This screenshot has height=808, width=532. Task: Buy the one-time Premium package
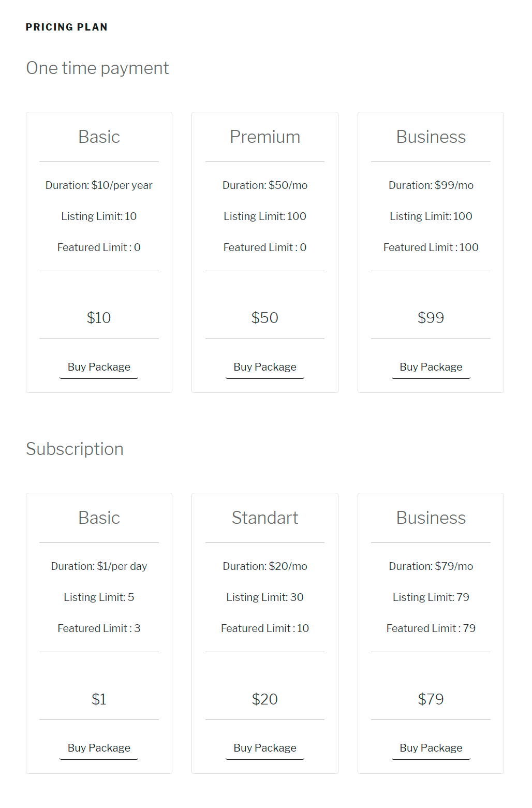tap(264, 367)
